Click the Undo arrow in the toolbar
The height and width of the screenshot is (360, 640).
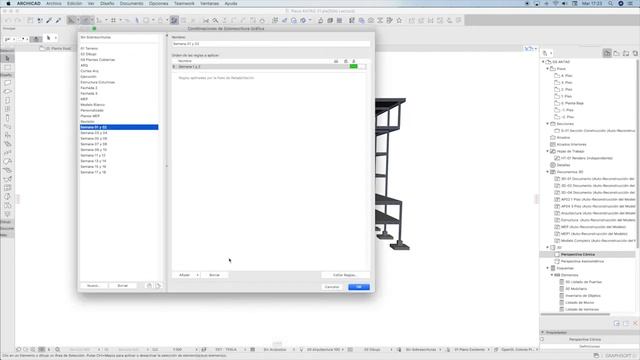(x=8, y=20)
